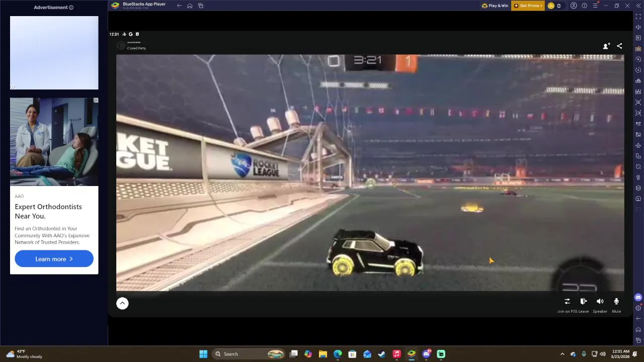Open the BlueStacks help question mark

[x=584, y=6]
